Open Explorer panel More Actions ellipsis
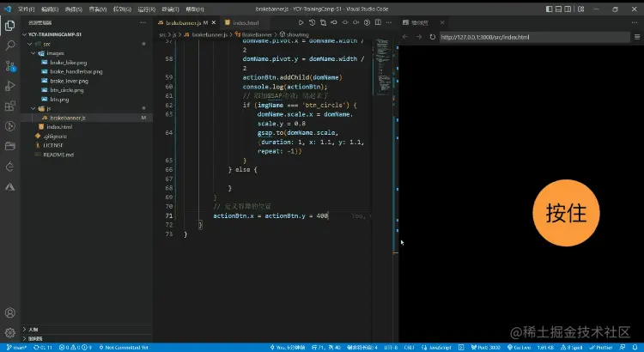644x352 pixels. coord(143,22)
